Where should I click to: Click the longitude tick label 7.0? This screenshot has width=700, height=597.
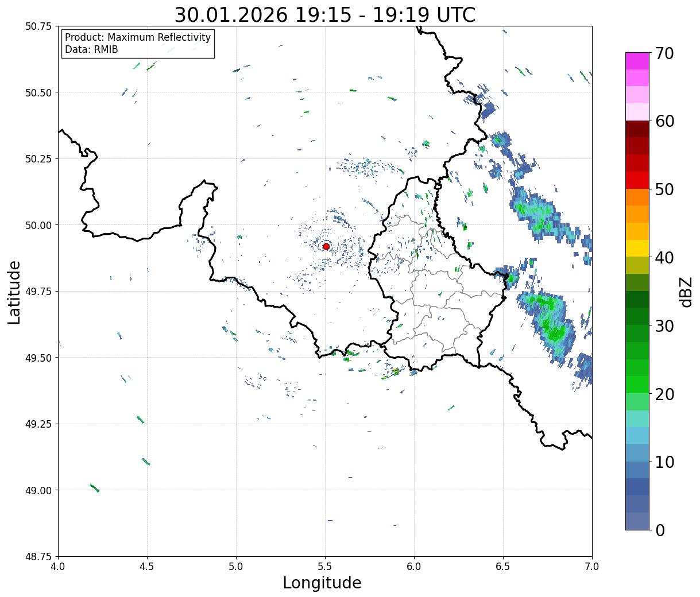[592, 567]
